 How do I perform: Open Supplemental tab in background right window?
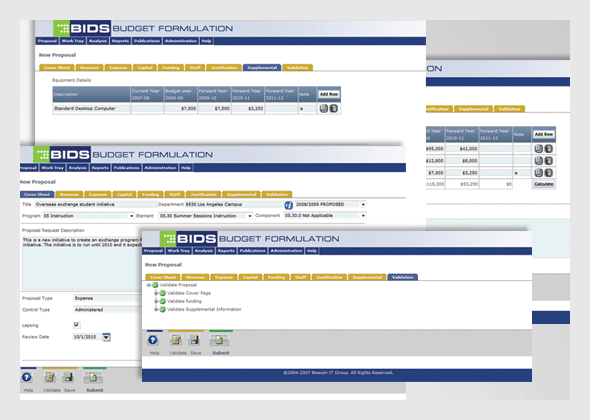pos(473,109)
